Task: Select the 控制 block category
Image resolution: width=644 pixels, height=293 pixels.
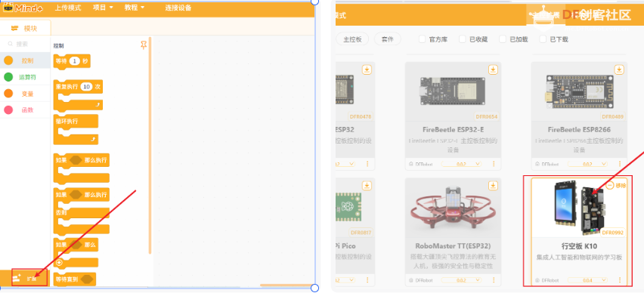Action: 25,60
